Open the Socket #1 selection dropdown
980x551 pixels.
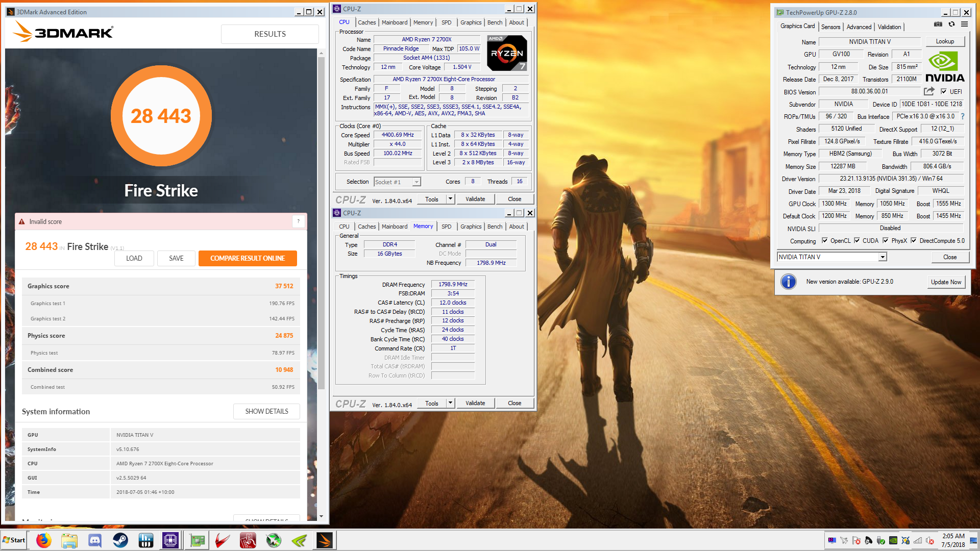pyautogui.click(x=416, y=182)
